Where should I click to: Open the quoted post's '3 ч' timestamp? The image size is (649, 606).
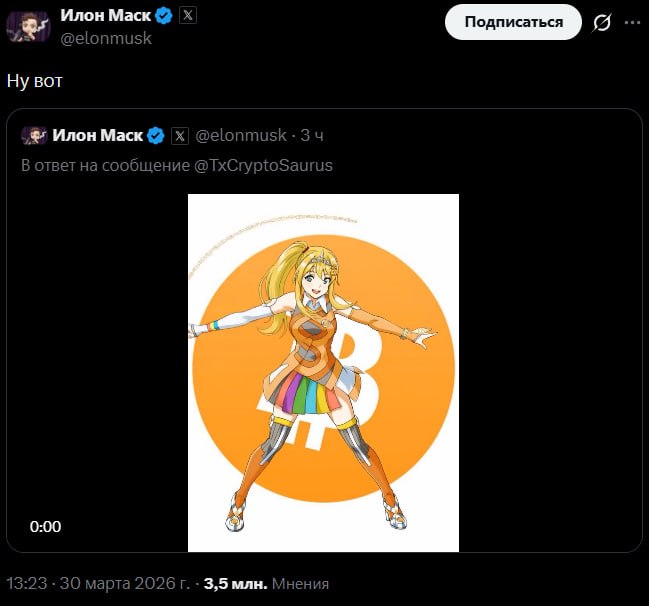[312, 135]
